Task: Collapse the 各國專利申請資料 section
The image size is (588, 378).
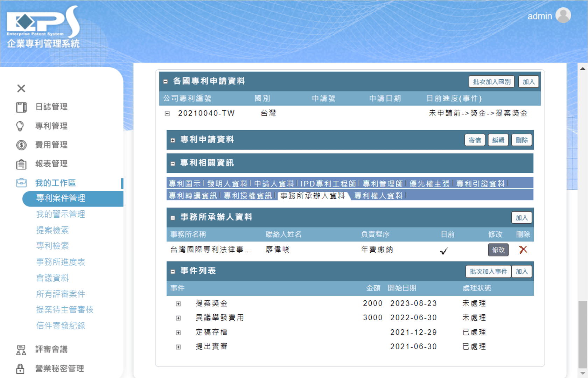Action: pyautogui.click(x=166, y=82)
